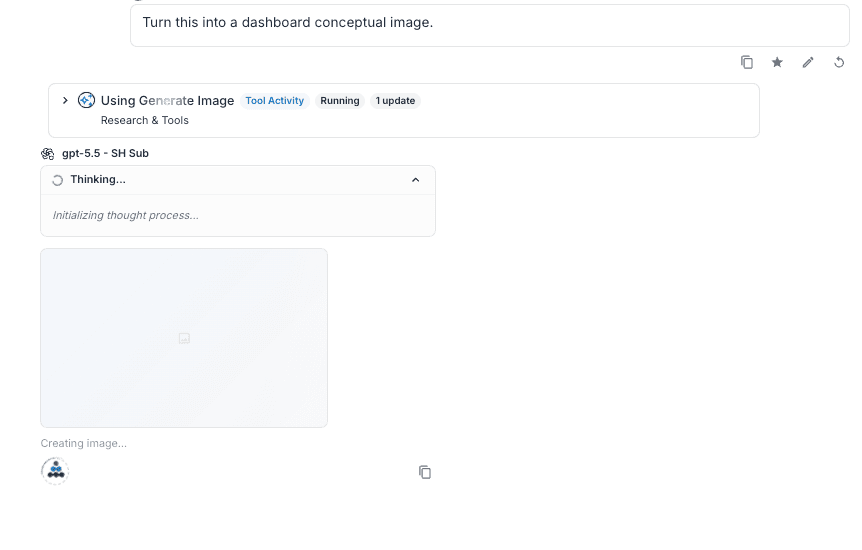This screenshot has width=862, height=550.
Task: Regenerate using the retry arrow icon
Action: [x=839, y=62]
